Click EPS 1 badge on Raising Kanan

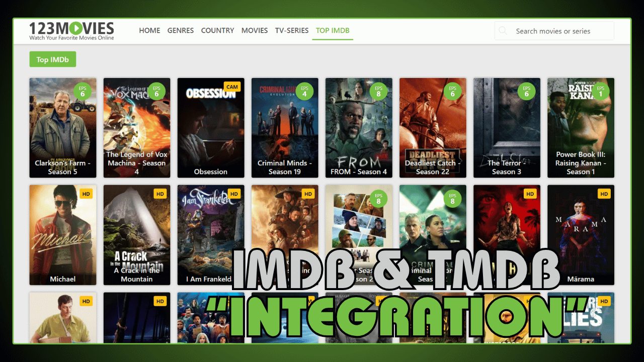pos(600,91)
